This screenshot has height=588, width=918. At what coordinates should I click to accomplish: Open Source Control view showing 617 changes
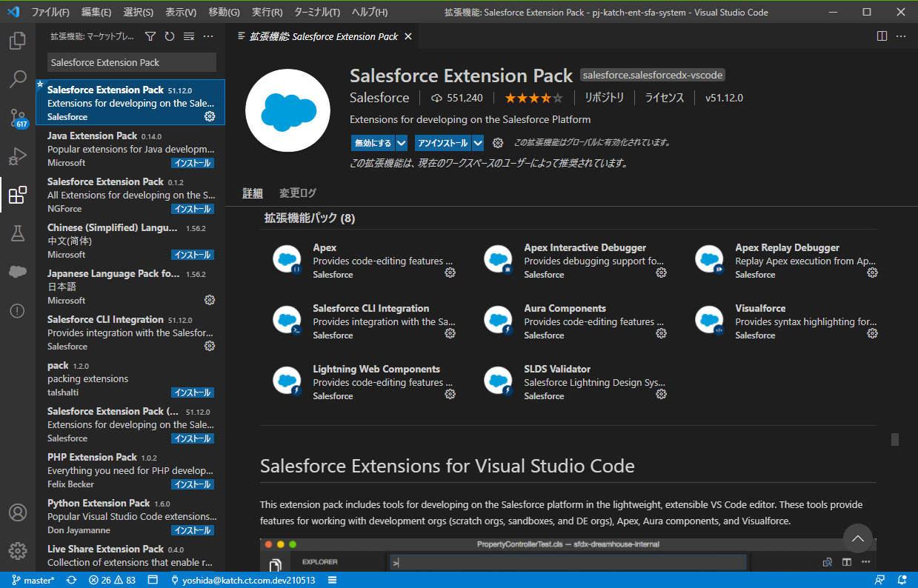tap(18, 117)
